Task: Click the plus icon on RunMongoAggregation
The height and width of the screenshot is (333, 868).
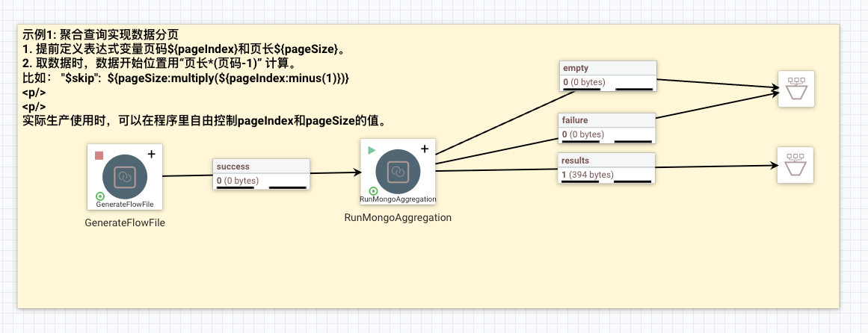Action: 425,149
